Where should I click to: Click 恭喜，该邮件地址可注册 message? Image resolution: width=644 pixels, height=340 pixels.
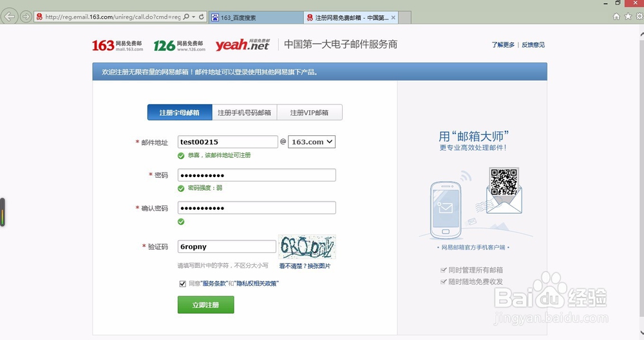pos(220,155)
